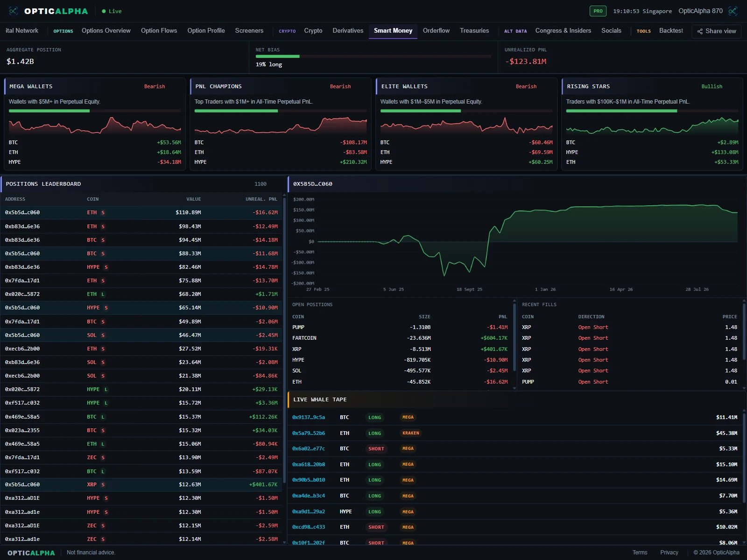The image size is (747, 560).
Task: Select the PUMP recent fill row
Action: tap(629, 382)
